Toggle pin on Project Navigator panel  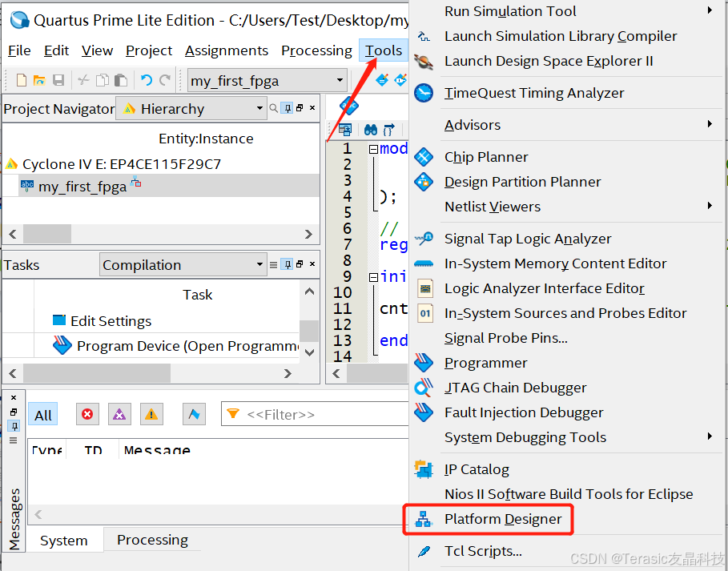tap(288, 108)
